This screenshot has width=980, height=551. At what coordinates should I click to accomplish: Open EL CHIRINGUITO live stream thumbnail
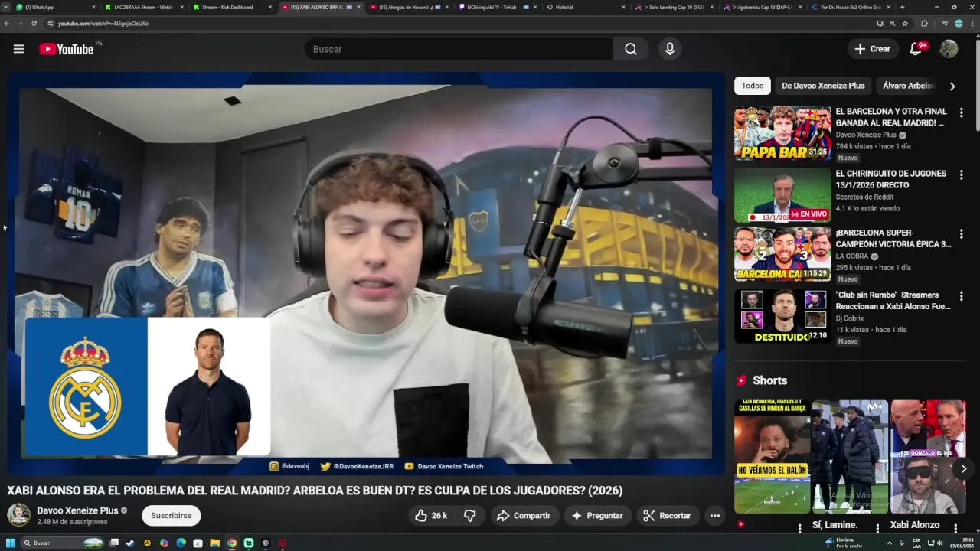[782, 195]
